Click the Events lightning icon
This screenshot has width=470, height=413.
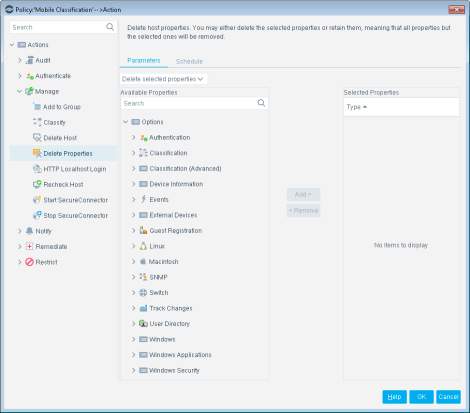(143, 199)
